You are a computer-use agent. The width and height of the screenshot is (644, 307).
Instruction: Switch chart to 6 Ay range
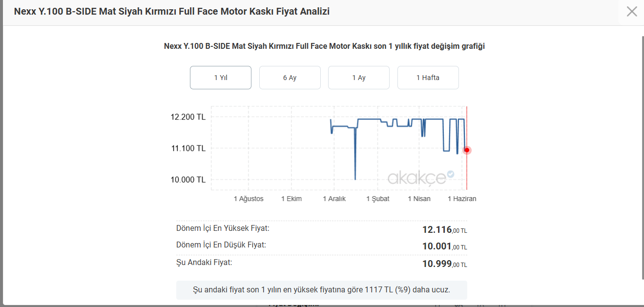click(x=290, y=78)
